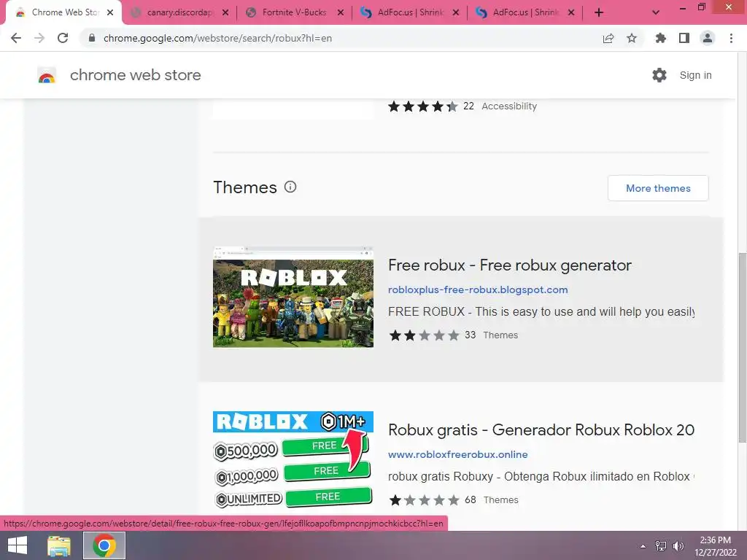Click the FREE ROBUX description text
Viewport: 747px width, 560px height.
[541, 311]
